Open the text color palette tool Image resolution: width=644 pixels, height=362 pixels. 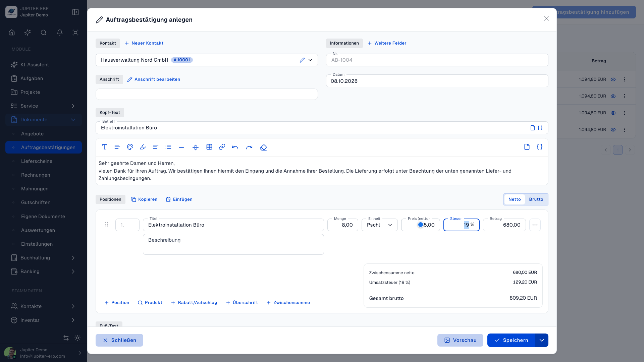(130, 147)
